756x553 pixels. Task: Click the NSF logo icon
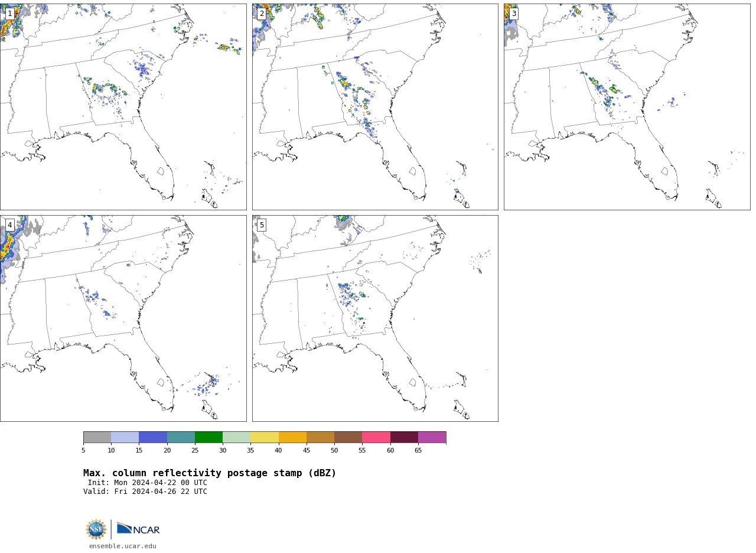(96, 529)
